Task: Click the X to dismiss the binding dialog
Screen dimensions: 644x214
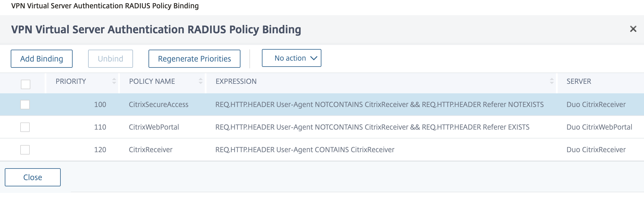Action: click(634, 29)
